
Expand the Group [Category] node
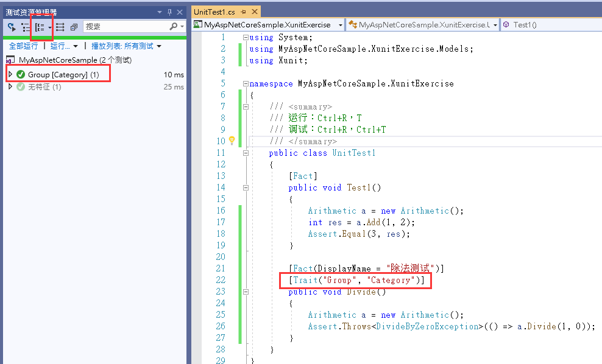point(10,74)
